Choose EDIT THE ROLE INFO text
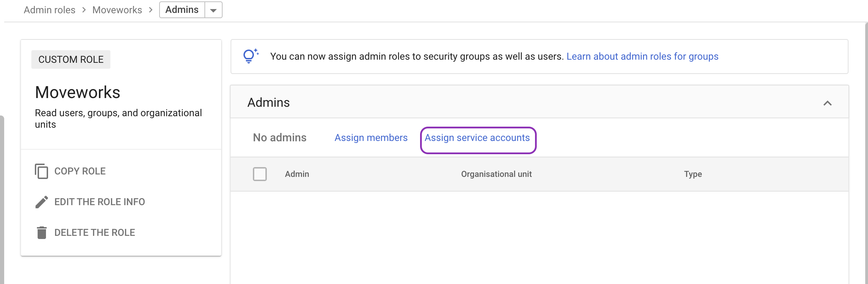 100,202
